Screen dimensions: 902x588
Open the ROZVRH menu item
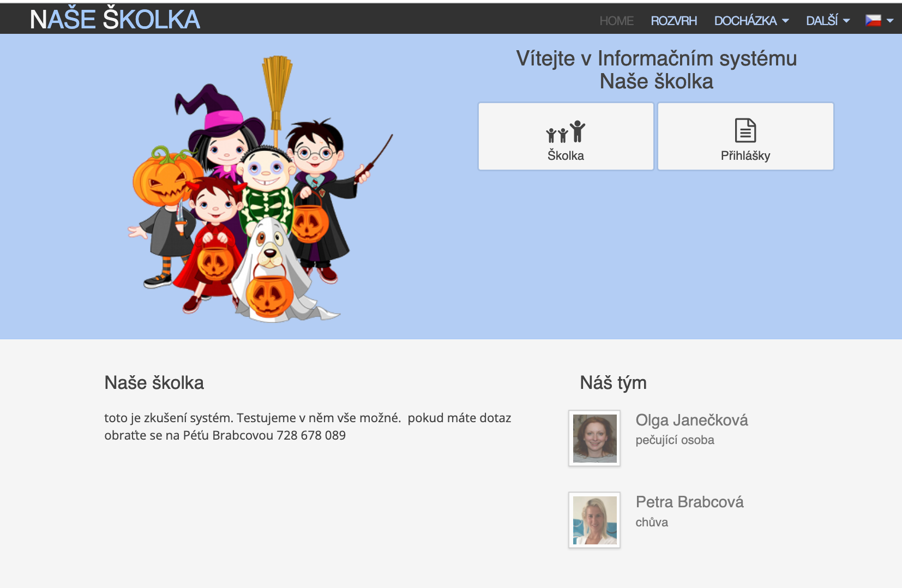tap(674, 21)
